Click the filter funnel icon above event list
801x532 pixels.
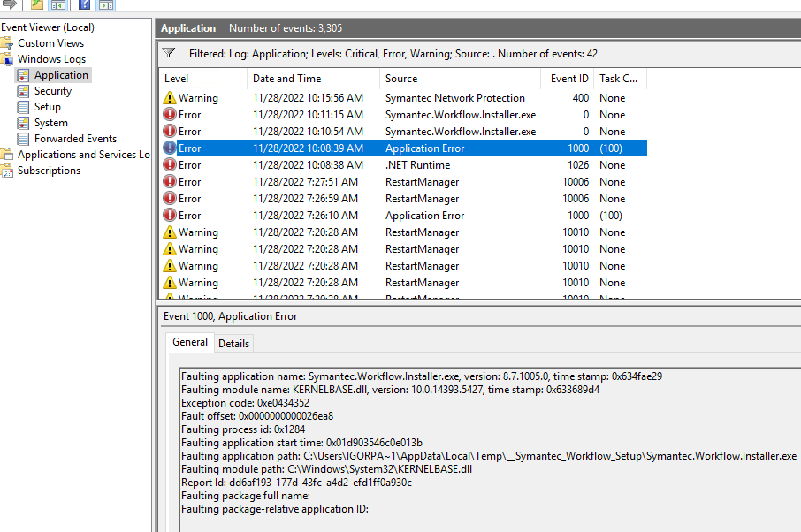(x=170, y=54)
